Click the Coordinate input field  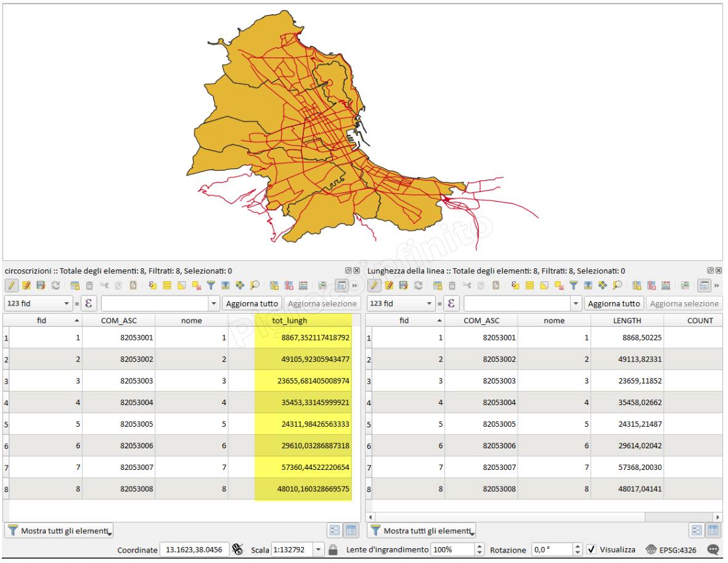(194, 549)
